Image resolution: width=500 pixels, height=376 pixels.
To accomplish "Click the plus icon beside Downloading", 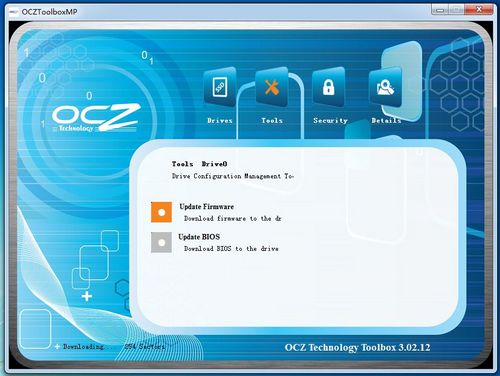I will click(57, 347).
